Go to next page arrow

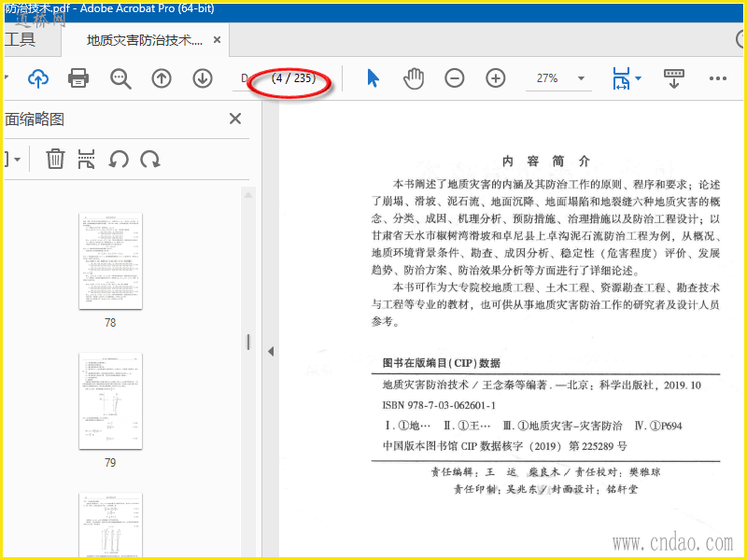(203, 78)
